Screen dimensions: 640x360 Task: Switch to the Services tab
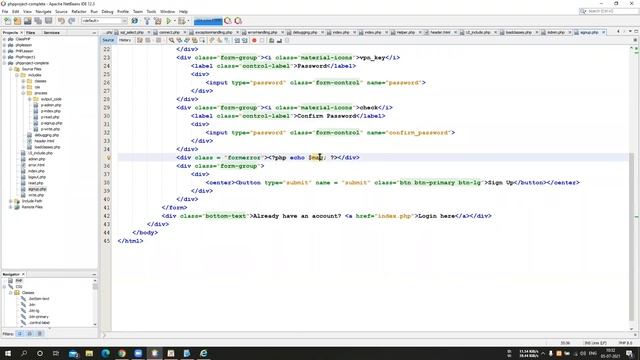click(51, 32)
